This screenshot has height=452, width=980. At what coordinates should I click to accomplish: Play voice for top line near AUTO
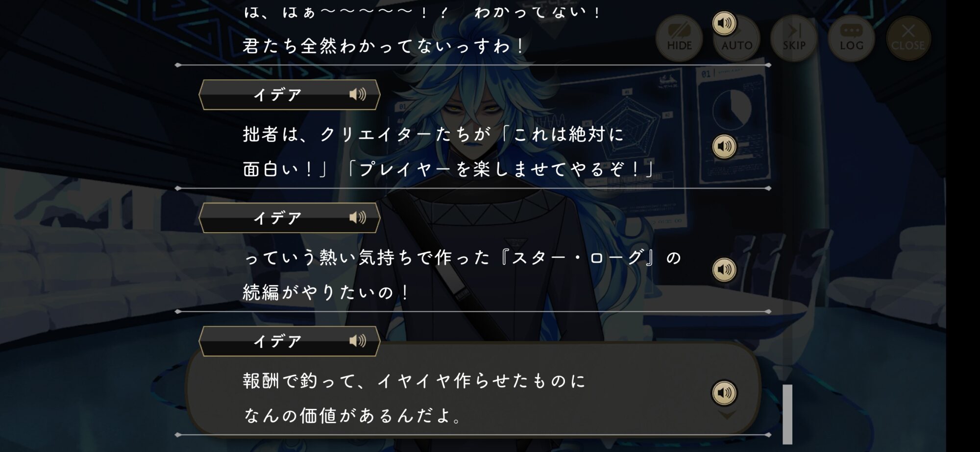pos(724,23)
